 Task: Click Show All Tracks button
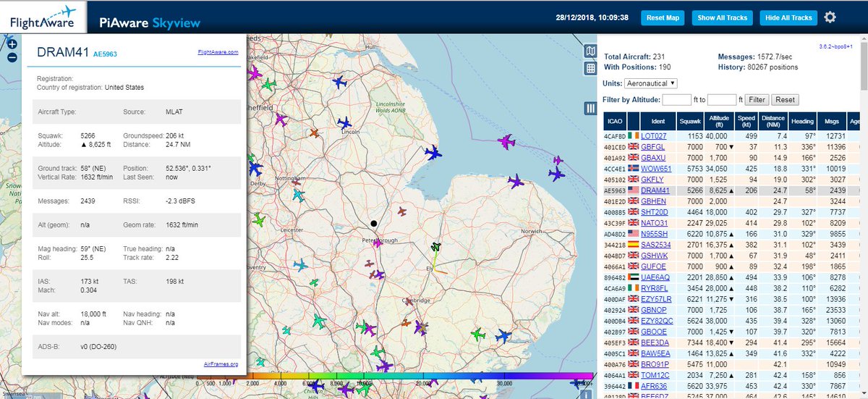pos(722,17)
